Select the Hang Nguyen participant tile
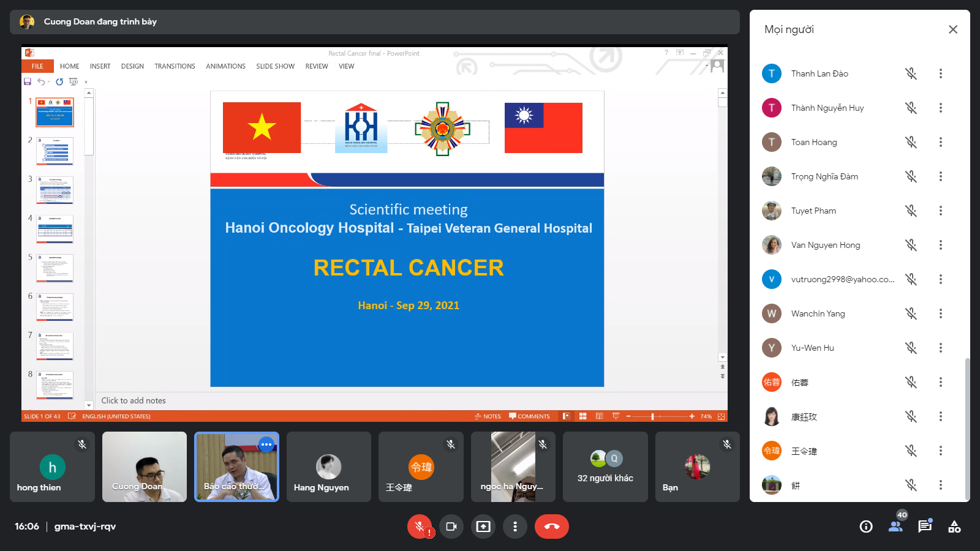The height and width of the screenshot is (551, 980). pos(329,467)
